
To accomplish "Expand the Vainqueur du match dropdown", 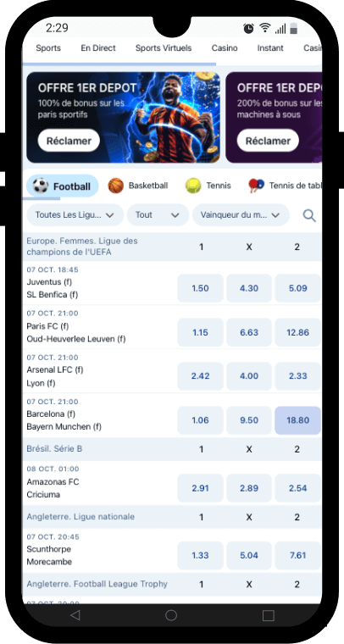I will click(x=241, y=214).
